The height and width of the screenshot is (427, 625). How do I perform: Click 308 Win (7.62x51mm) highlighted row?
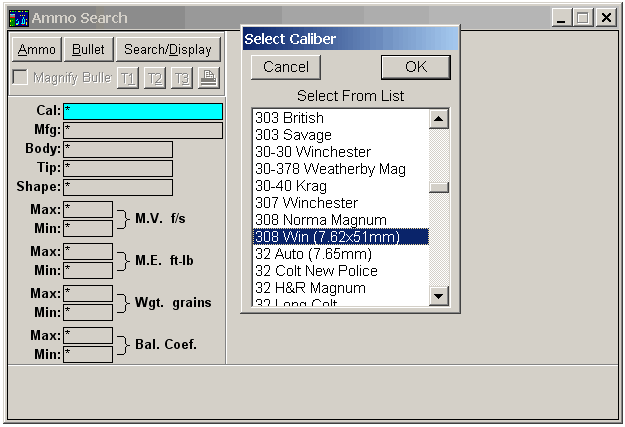click(x=341, y=237)
